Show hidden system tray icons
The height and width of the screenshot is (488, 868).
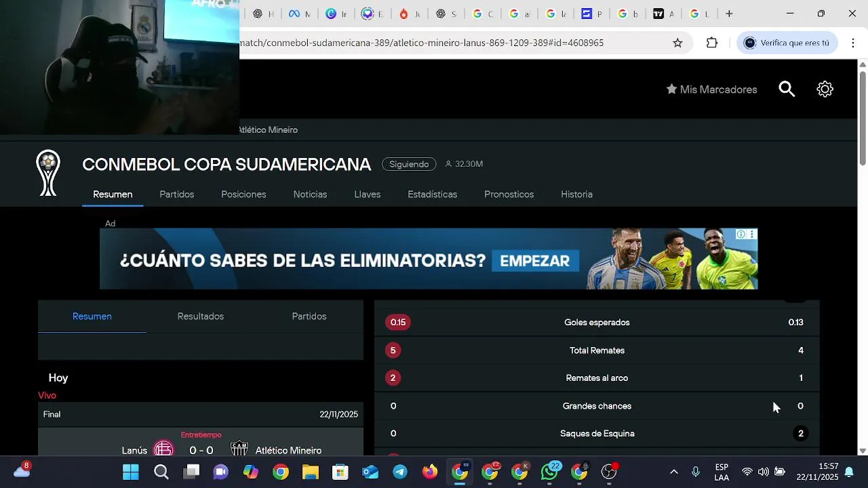point(673,472)
